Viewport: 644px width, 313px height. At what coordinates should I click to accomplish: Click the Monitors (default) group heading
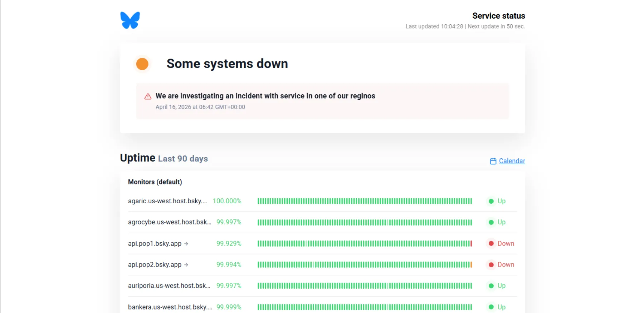pyautogui.click(x=155, y=182)
